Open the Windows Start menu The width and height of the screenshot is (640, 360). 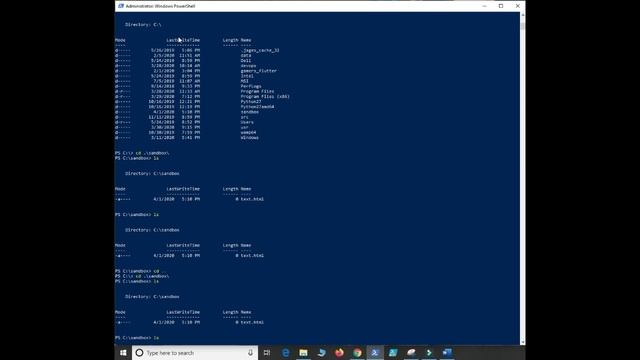123,353
